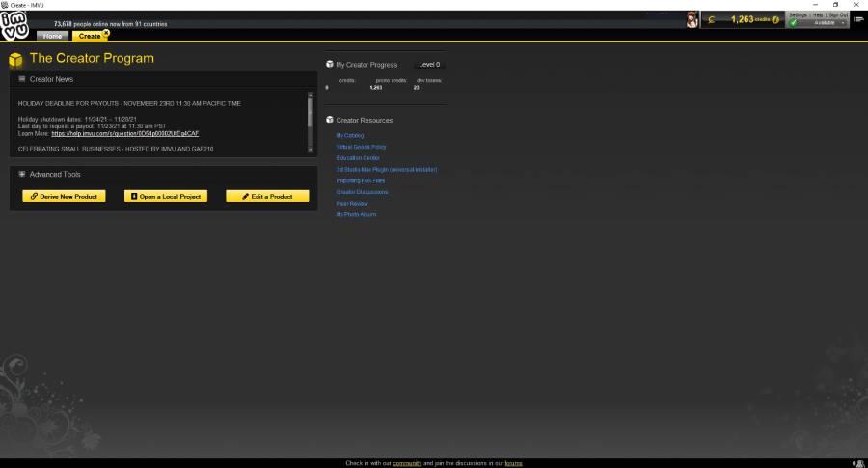Open the Peer Review link

click(x=352, y=204)
